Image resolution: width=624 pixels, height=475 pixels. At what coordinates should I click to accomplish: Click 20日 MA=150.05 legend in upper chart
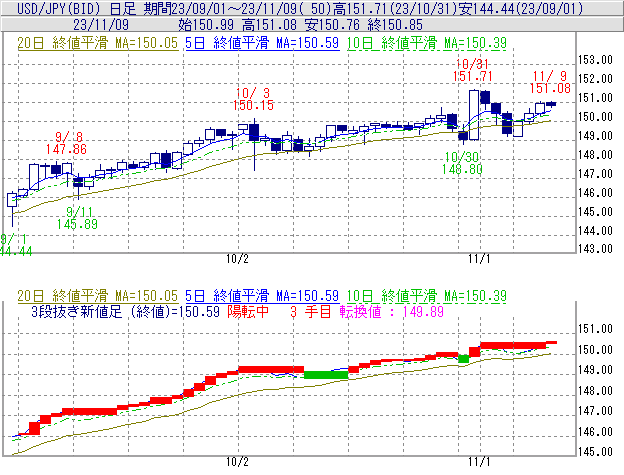[98, 43]
